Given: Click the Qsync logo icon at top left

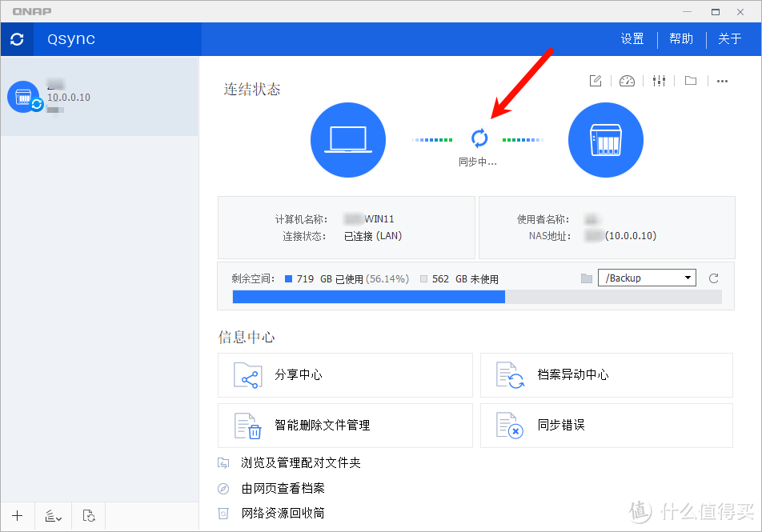Looking at the screenshot, I should [x=17, y=38].
